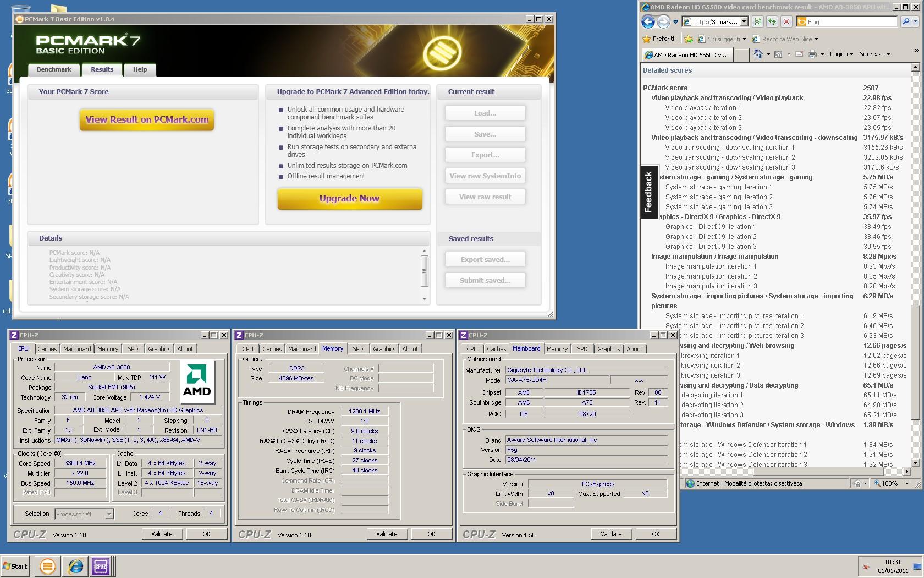Click the GA-A75-UD4H model field
This screenshot has height=578, width=924.
(557, 380)
